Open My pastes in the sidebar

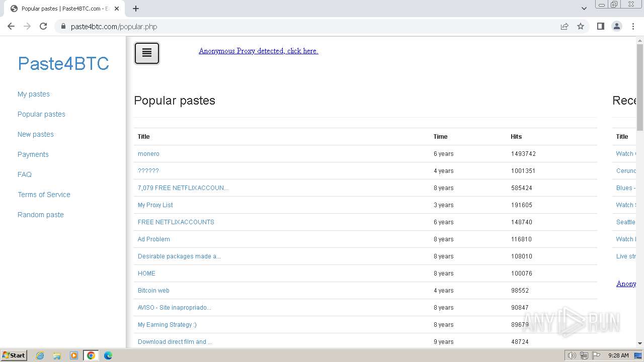tap(34, 94)
